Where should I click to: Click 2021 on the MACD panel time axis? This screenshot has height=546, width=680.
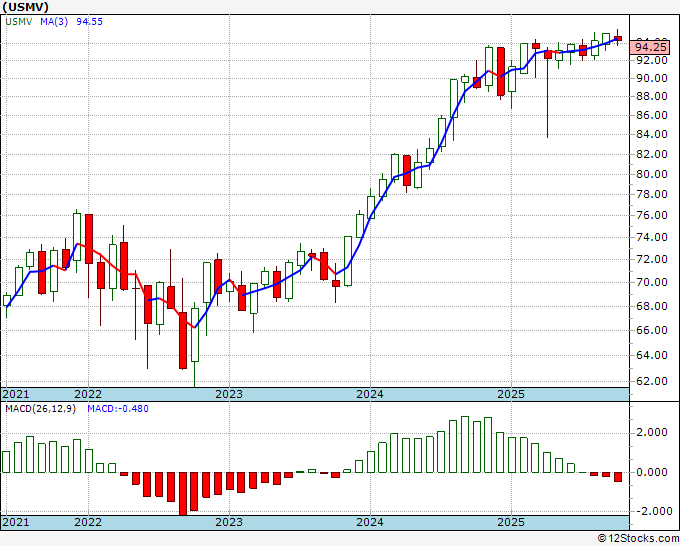tap(16, 522)
